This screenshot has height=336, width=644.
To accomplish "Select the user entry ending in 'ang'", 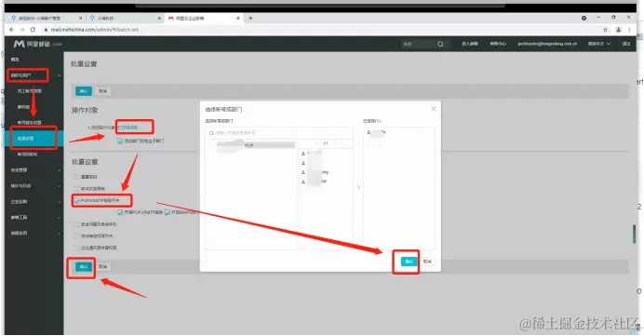I will coord(315,172).
